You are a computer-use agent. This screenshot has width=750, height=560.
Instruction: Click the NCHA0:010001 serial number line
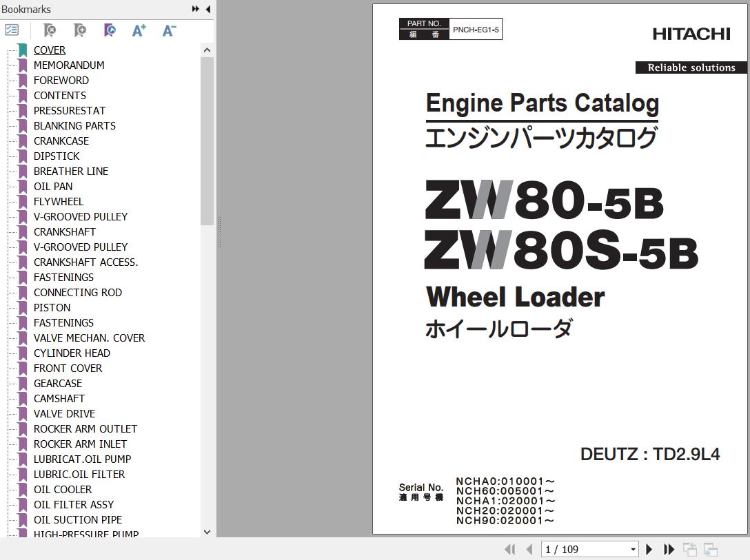[505, 481]
